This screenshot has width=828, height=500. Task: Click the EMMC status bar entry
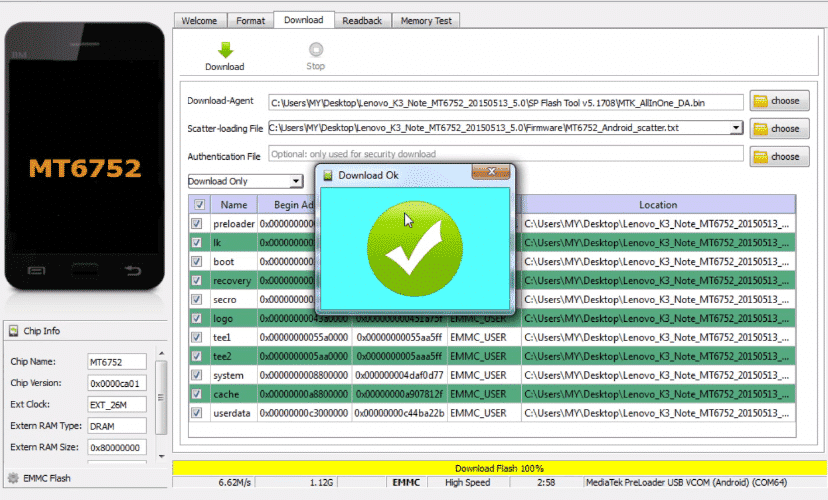click(406, 483)
